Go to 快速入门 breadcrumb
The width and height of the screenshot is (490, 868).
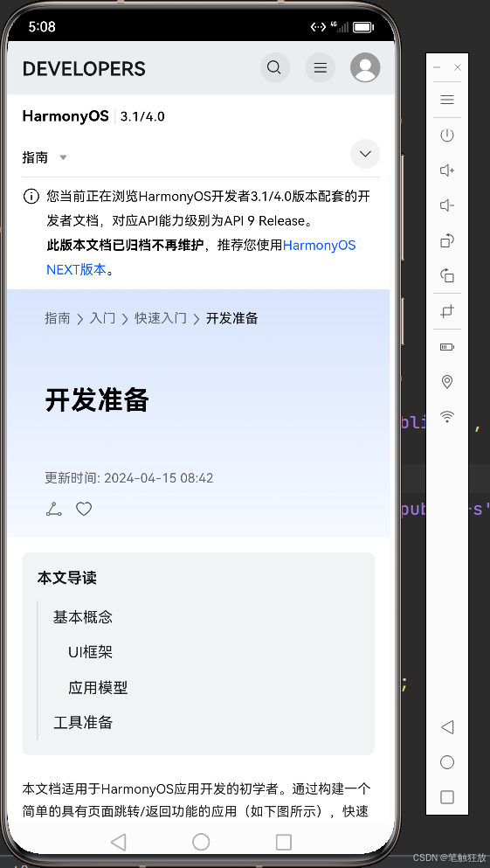point(161,318)
